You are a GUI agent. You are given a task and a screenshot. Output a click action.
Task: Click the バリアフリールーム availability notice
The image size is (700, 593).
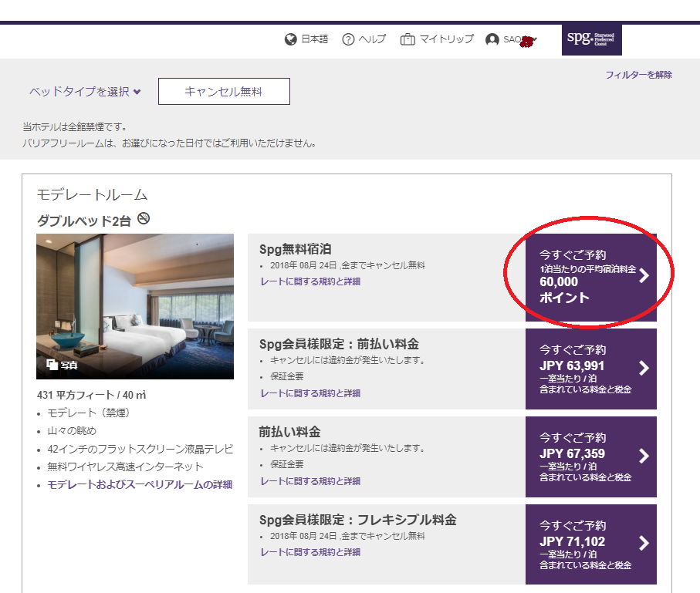[170, 143]
